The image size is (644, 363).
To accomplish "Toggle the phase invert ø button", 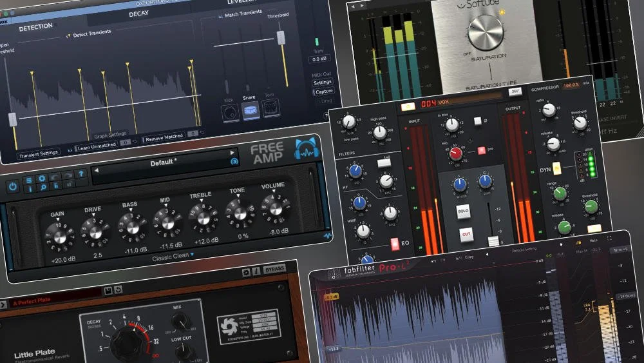I will click(477, 121).
